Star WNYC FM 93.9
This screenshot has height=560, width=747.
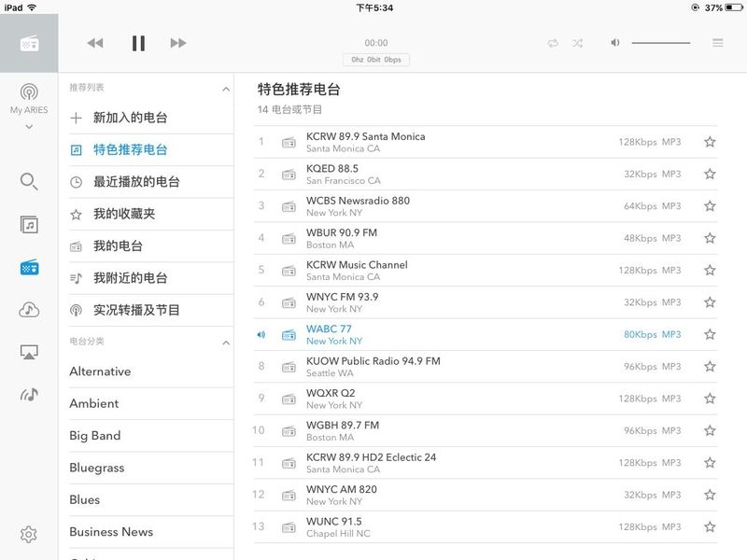pos(710,302)
